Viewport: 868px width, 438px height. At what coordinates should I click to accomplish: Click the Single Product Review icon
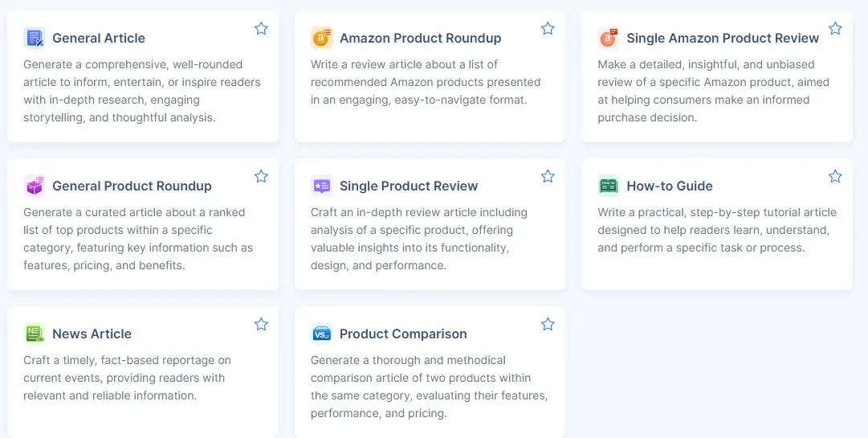pyautogui.click(x=322, y=186)
